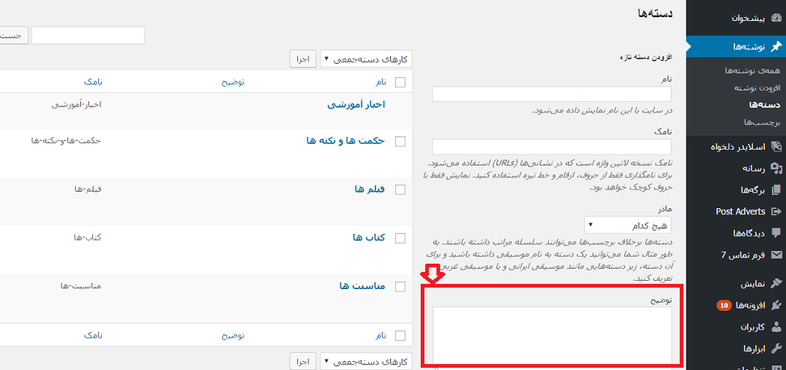
Task: Tick the checkbox for کتاب ها
Action: tap(400, 238)
